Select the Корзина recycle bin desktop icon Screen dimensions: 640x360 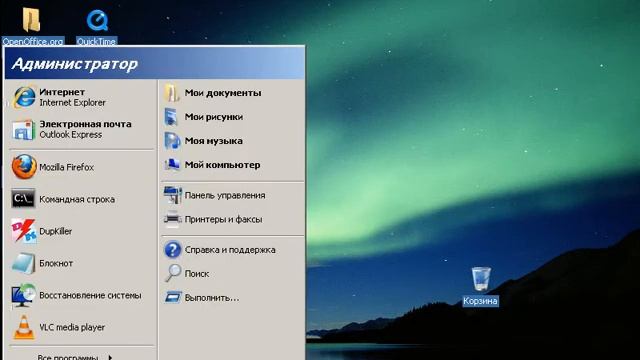click(x=481, y=279)
